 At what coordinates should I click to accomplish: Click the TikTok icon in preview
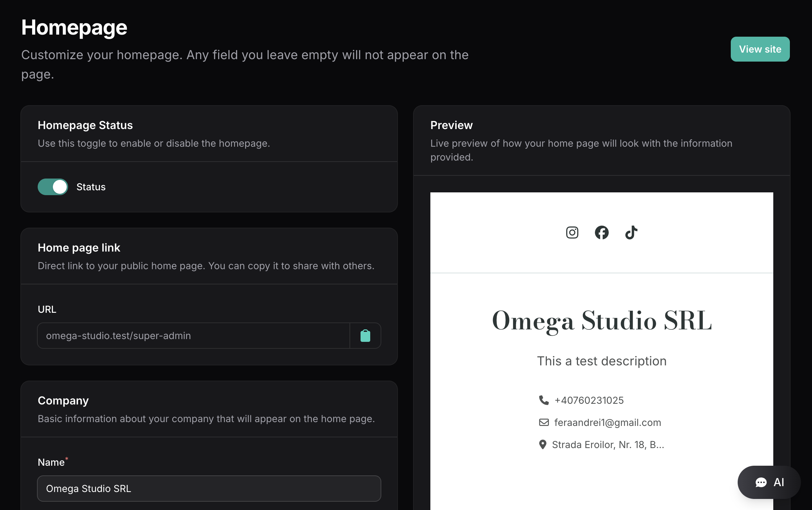point(631,233)
